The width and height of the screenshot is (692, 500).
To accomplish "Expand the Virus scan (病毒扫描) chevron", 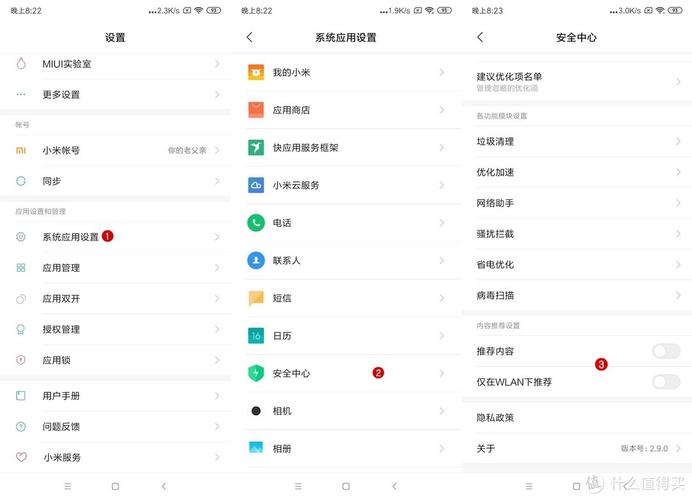I will (678, 295).
